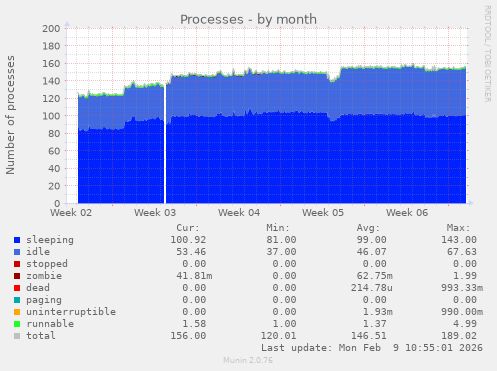Screen dimensions: 497x371
Task: Click sleeping current value 100.92
Action: 188,240
